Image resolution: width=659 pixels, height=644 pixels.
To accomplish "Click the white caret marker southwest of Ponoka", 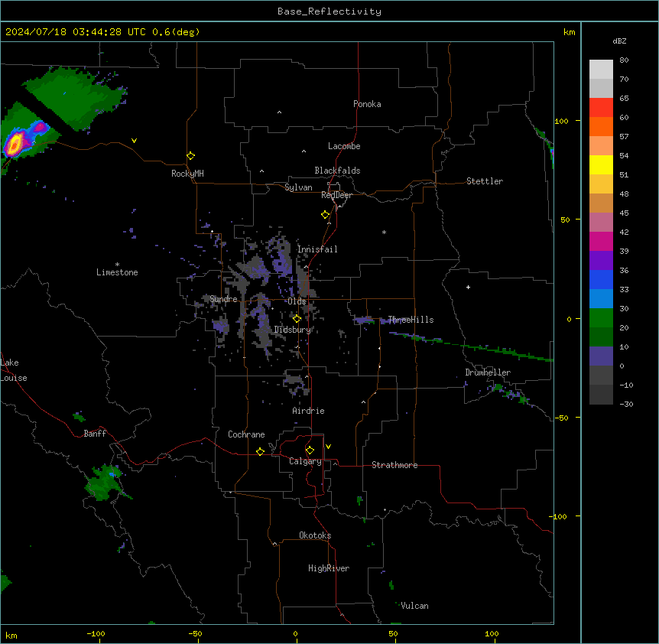I will click(279, 112).
